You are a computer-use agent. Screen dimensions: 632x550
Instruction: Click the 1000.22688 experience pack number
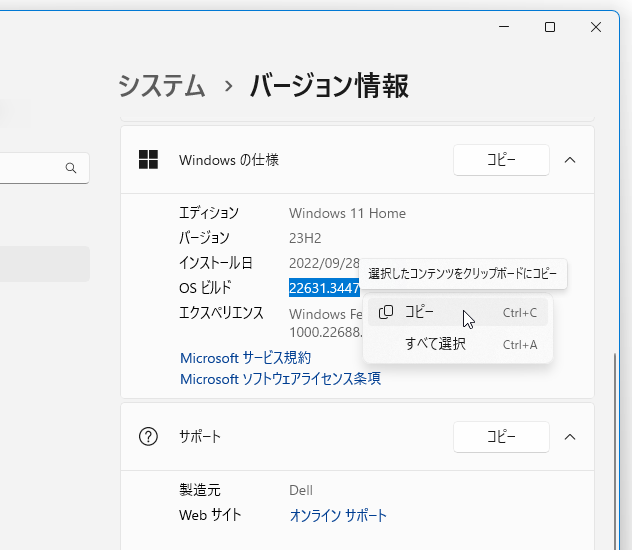click(326, 332)
